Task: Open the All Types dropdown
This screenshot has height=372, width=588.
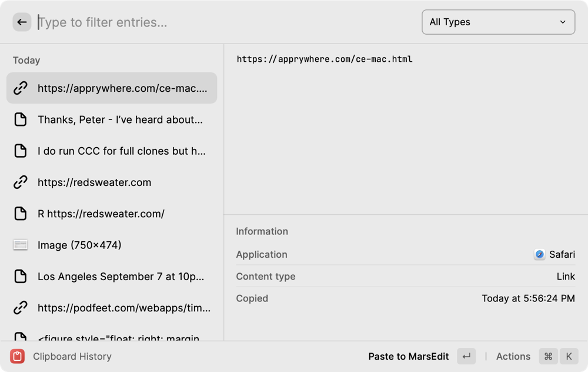Action: tap(497, 22)
